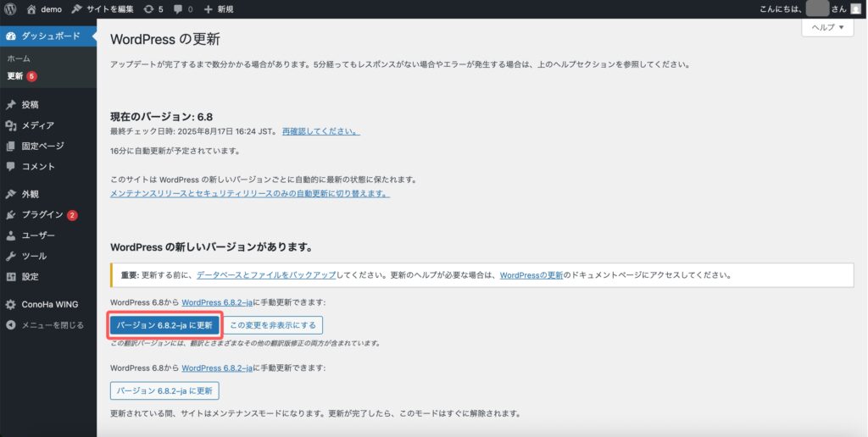Open コメント in the sidebar
Screen dimensions: 868x437
tap(38, 167)
